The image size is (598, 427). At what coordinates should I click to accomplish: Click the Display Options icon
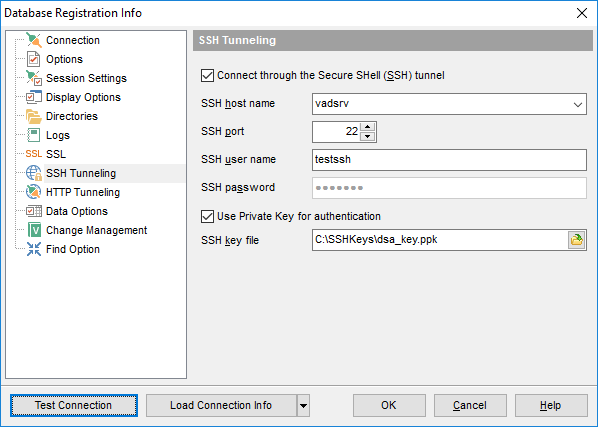pos(34,97)
